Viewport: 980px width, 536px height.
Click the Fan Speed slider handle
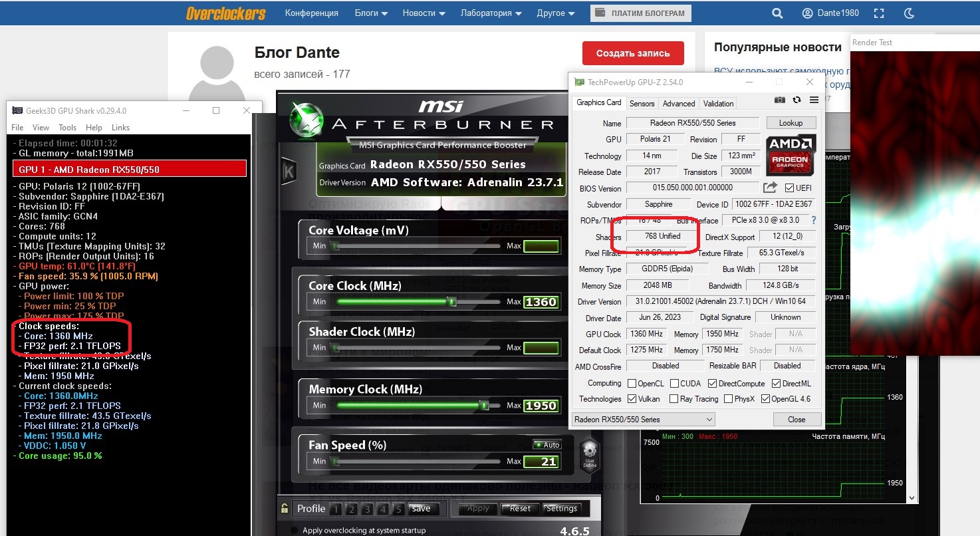point(336,461)
